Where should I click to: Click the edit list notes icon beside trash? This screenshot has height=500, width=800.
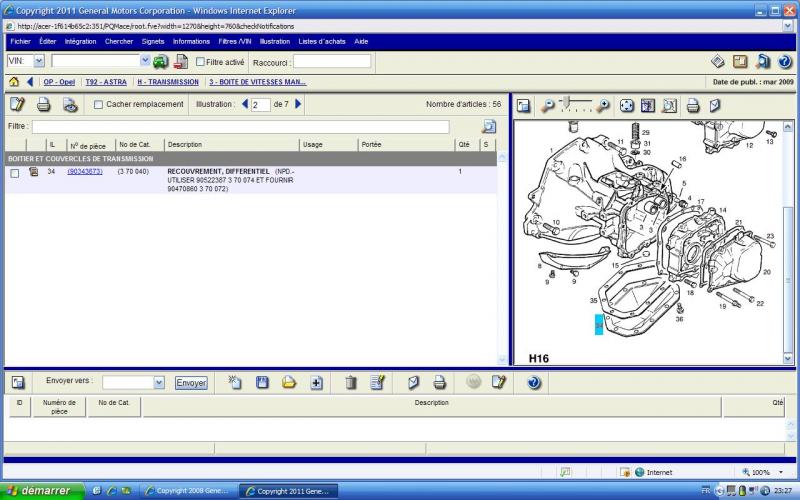(x=378, y=382)
